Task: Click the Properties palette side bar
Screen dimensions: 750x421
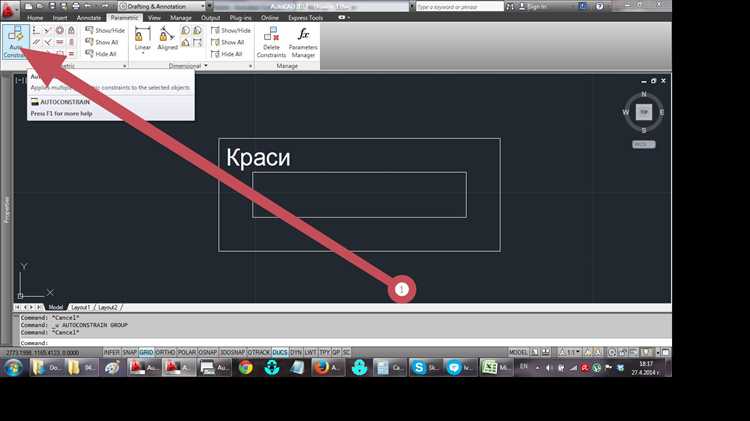Action: click(6, 210)
